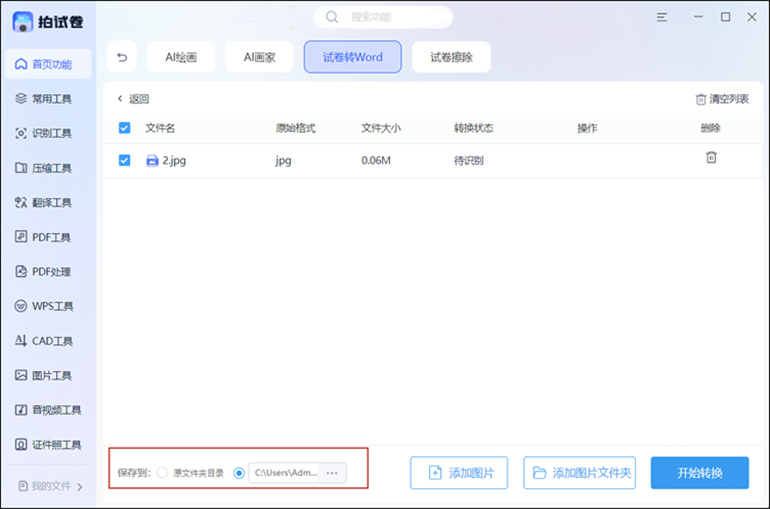Expand 我的文件 at sidebar bottom
This screenshot has height=509, width=770.
(x=50, y=486)
